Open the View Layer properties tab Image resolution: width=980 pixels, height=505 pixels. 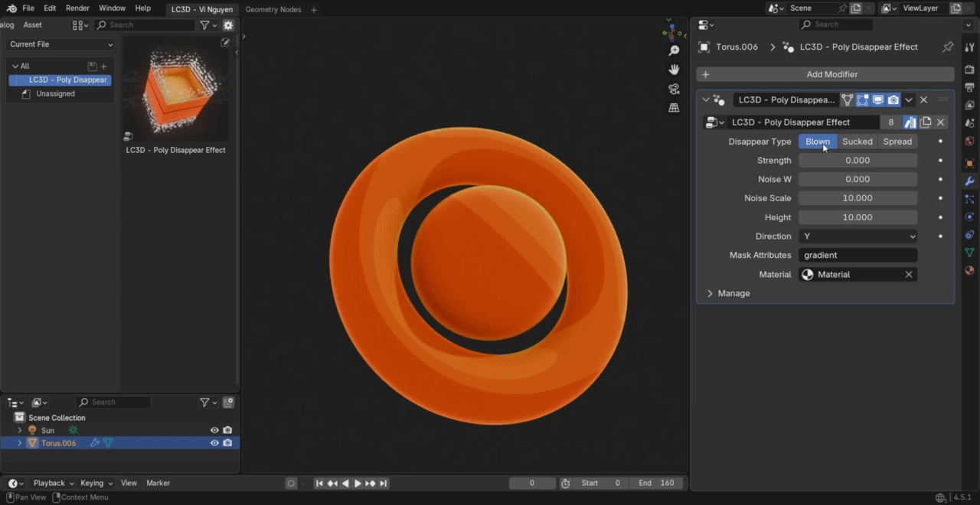coord(969,105)
